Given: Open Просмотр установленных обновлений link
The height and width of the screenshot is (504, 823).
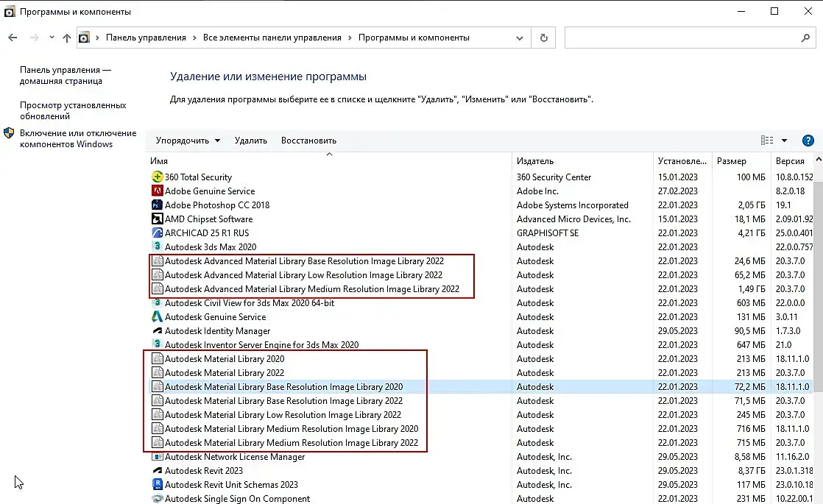Looking at the screenshot, I should pos(73,110).
